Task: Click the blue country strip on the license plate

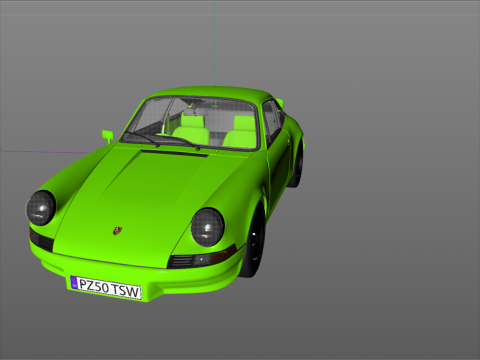Action: point(74,283)
